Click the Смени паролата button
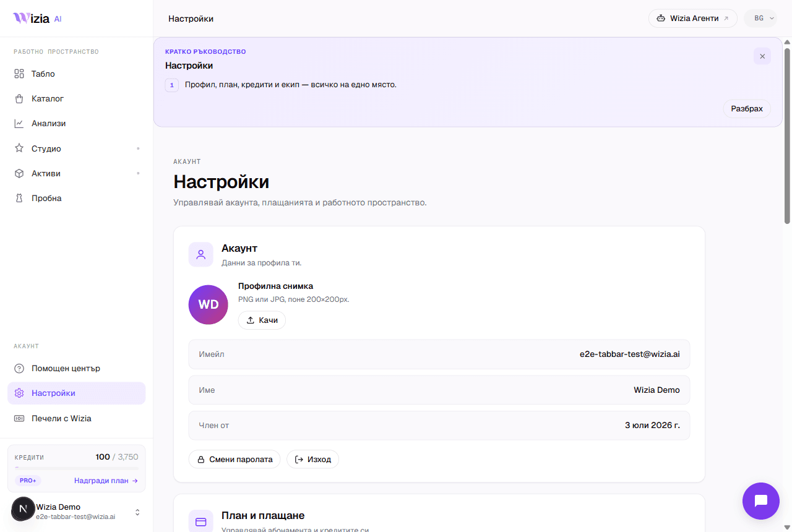The image size is (792, 532). [235, 460]
